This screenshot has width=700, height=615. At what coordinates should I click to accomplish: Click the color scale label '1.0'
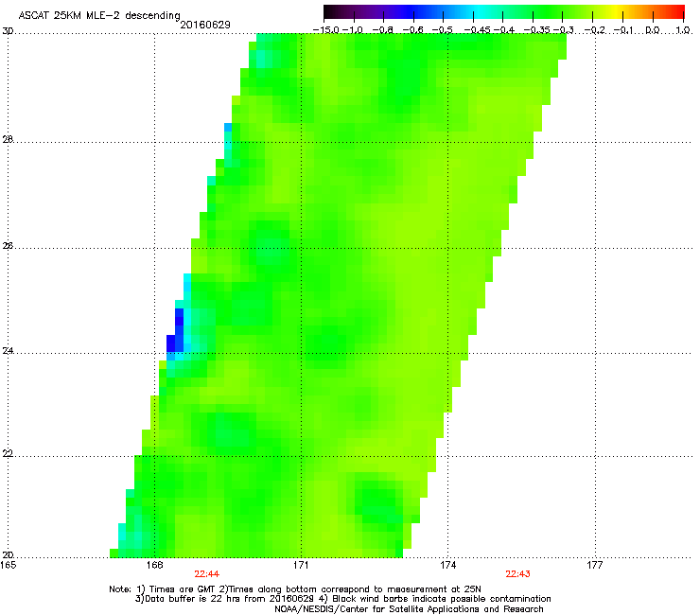(683, 30)
